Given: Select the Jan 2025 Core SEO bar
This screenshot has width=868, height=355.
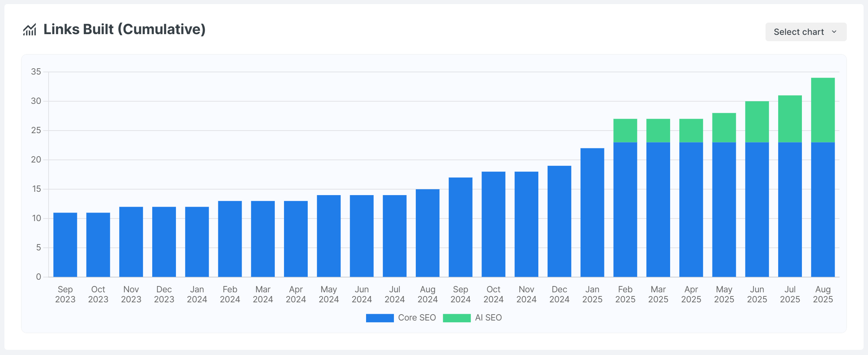Looking at the screenshot, I should (592, 213).
